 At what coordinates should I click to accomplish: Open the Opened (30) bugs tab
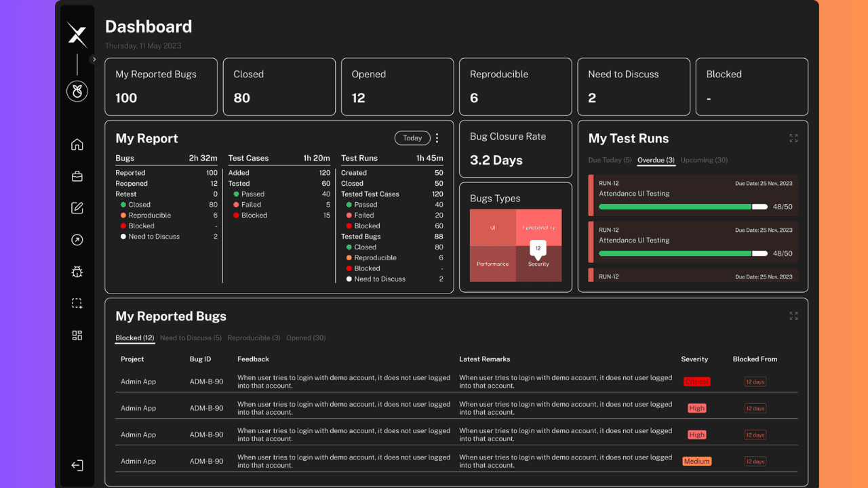pos(306,338)
